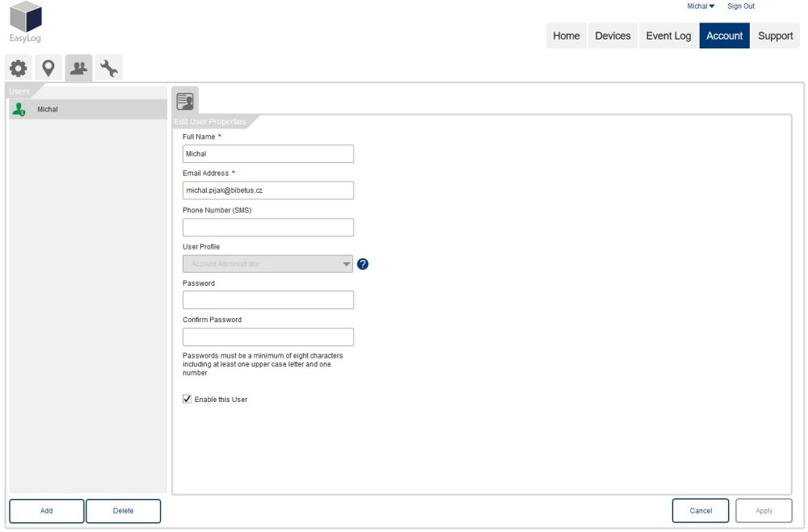
Task: Open the wrench tools tab
Action: tap(108, 69)
